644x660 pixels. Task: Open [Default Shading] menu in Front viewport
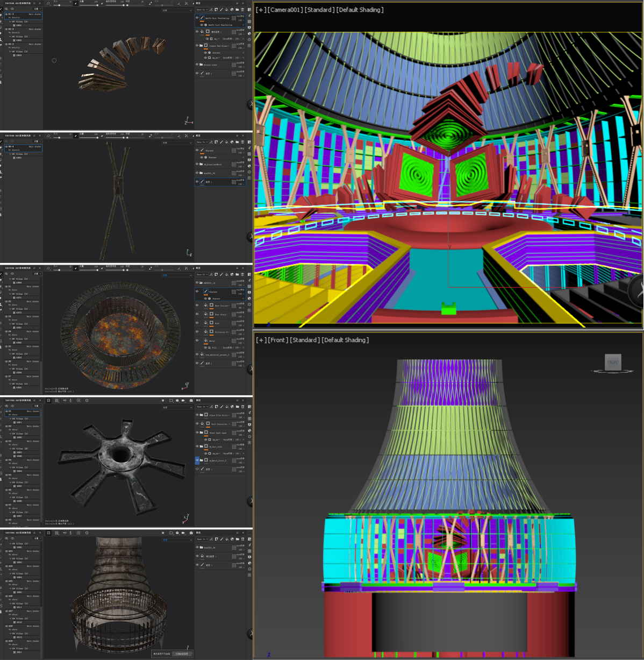point(345,340)
